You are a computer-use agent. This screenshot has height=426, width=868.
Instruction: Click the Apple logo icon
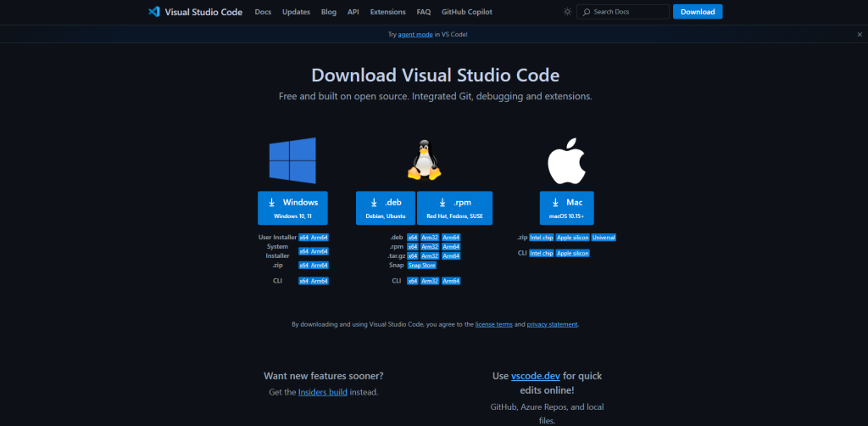coord(567,160)
